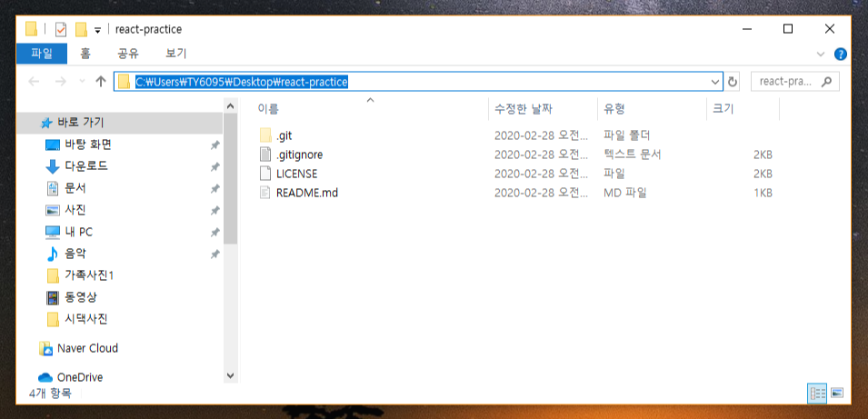Click navigation pane scroll down arrow
This screenshot has width=868, height=419.
[x=231, y=375]
